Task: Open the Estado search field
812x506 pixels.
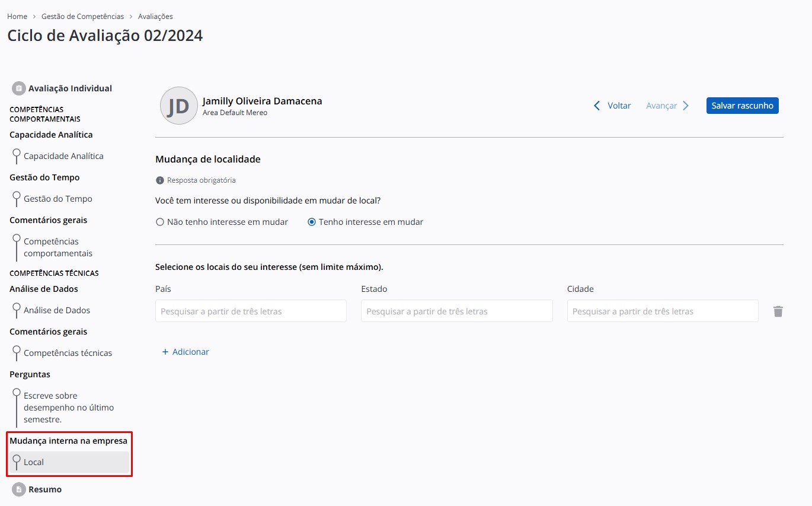Action: (456, 311)
